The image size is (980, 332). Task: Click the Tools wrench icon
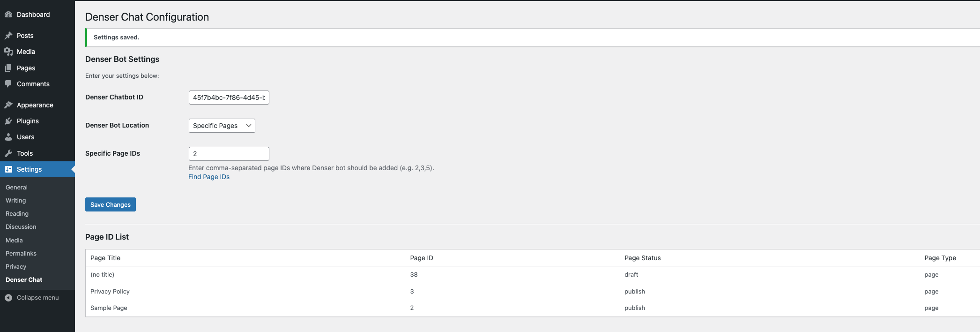[8, 153]
